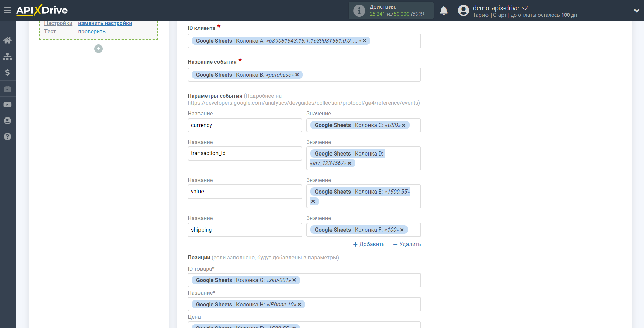Edit the shipping name field
The width and height of the screenshot is (644, 328).
tap(245, 230)
